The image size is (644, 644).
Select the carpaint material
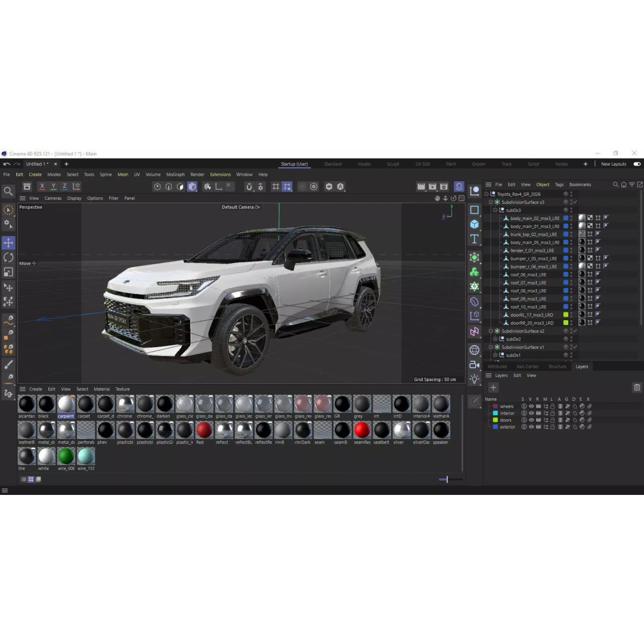(x=66, y=407)
